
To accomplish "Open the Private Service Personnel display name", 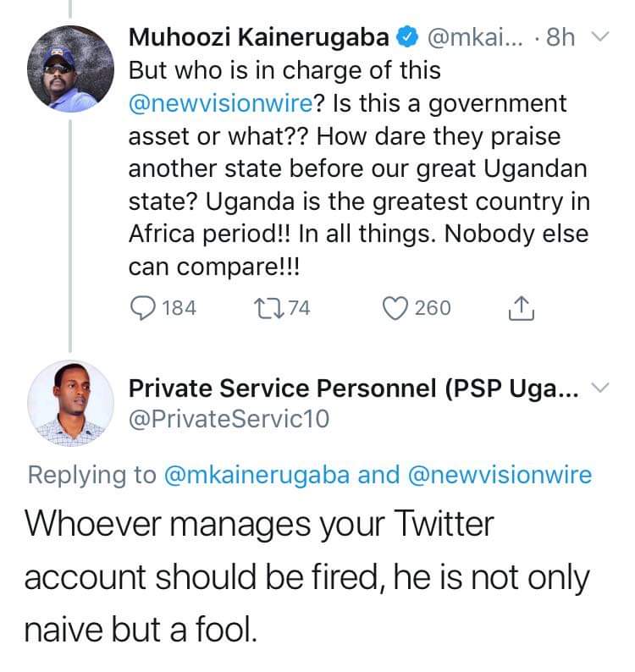I will [x=352, y=388].
